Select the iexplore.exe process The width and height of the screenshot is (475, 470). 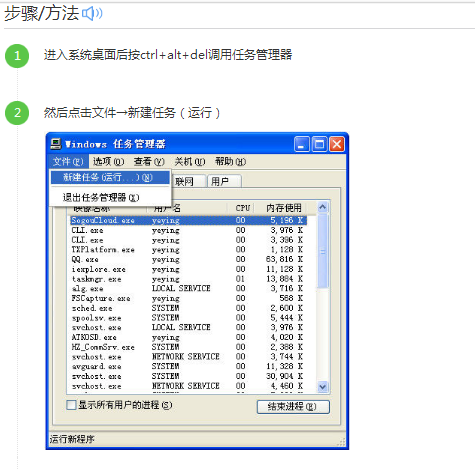pos(99,269)
